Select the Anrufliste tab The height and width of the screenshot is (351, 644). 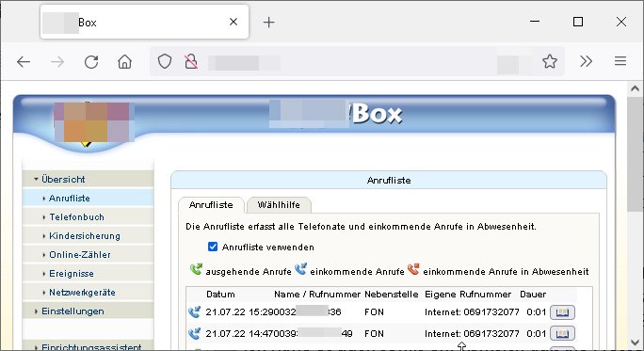coord(211,205)
